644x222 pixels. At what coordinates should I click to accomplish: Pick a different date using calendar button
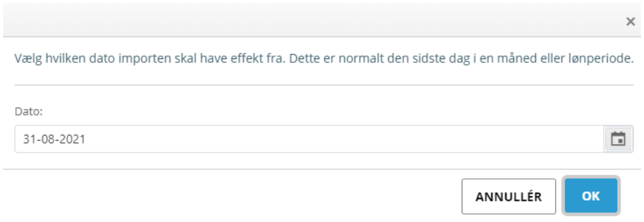click(618, 139)
